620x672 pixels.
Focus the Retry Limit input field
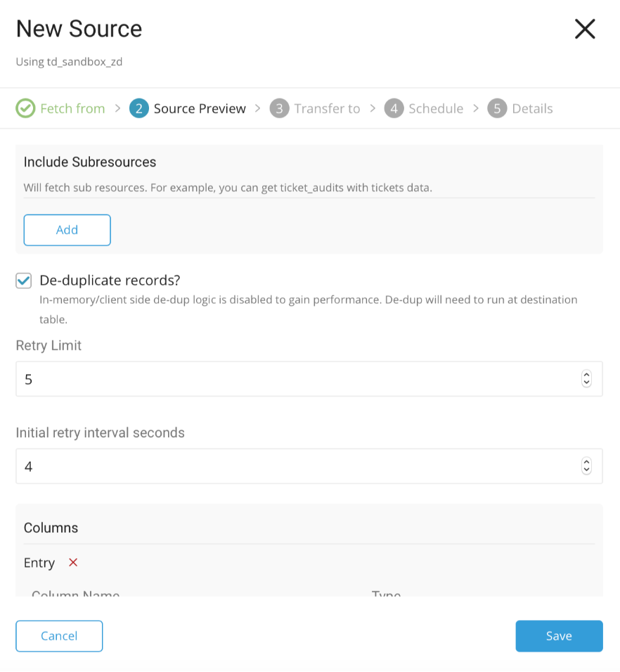(x=295, y=379)
